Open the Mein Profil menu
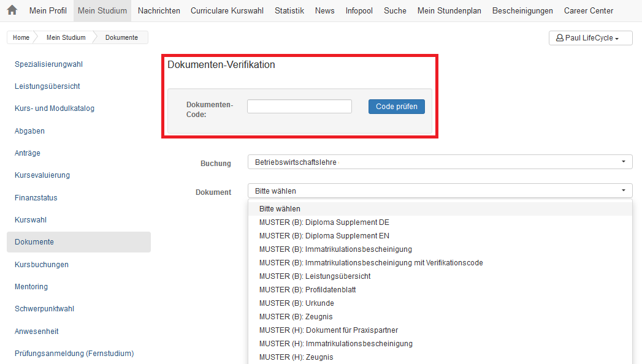The height and width of the screenshot is (364, 642). tap(48, 10)
